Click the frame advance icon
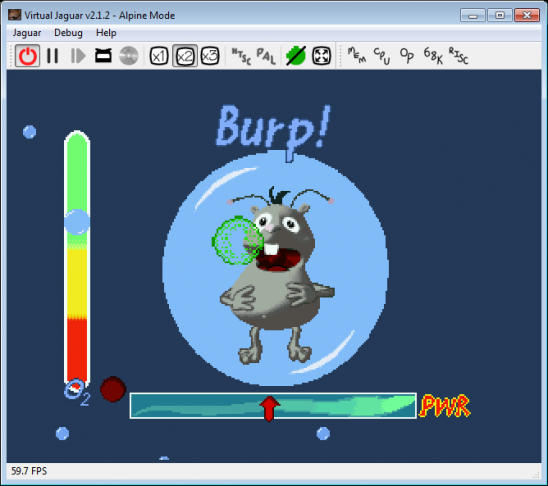The width and height of the screenshot is (548, 486). click(78, 56)
